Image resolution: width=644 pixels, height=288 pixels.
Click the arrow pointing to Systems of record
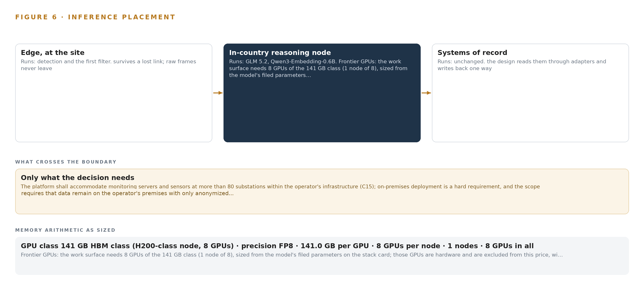point(426,93)
